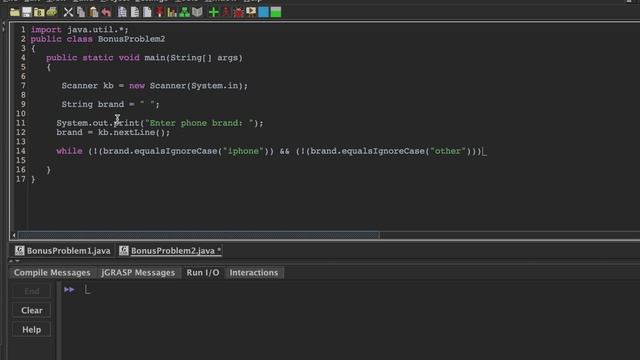Viewport: 640px width, 360px height.
Task: Click the Save file disk icon
Action: (27, 12)
